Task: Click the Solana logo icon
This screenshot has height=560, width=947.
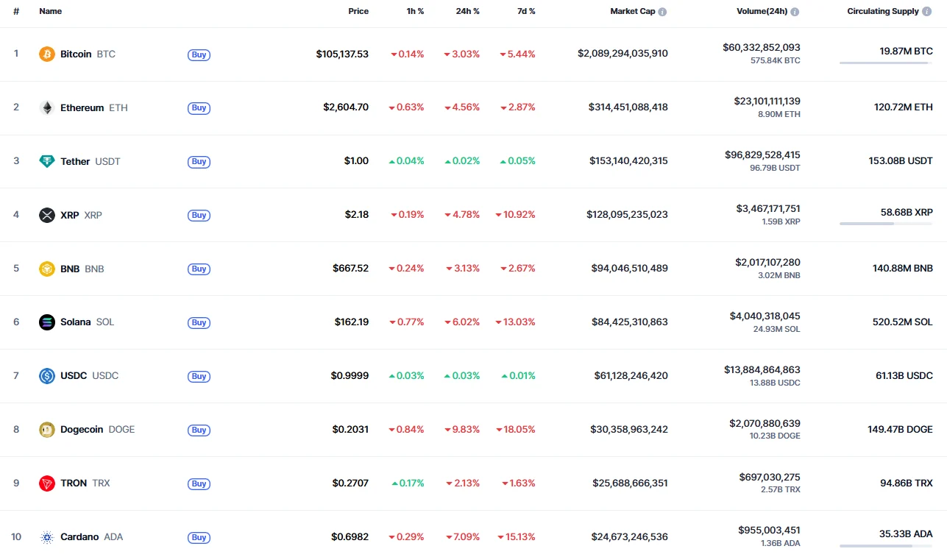Action: pos(47,322)
